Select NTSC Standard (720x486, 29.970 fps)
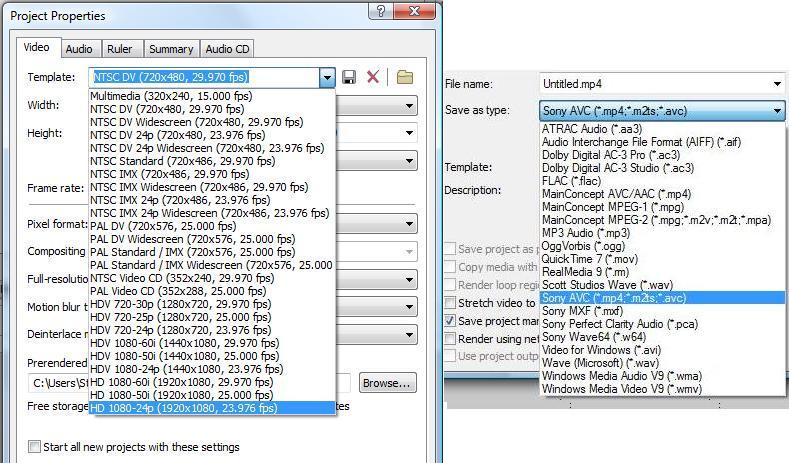Viewport: 789px width, 463px height. [x=212, y=161]
